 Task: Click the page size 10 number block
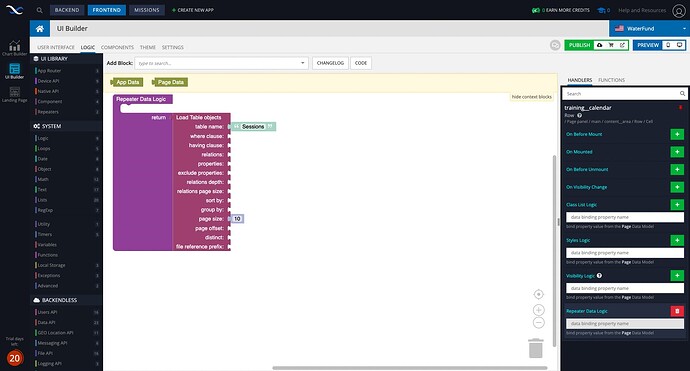pos(237,219)
